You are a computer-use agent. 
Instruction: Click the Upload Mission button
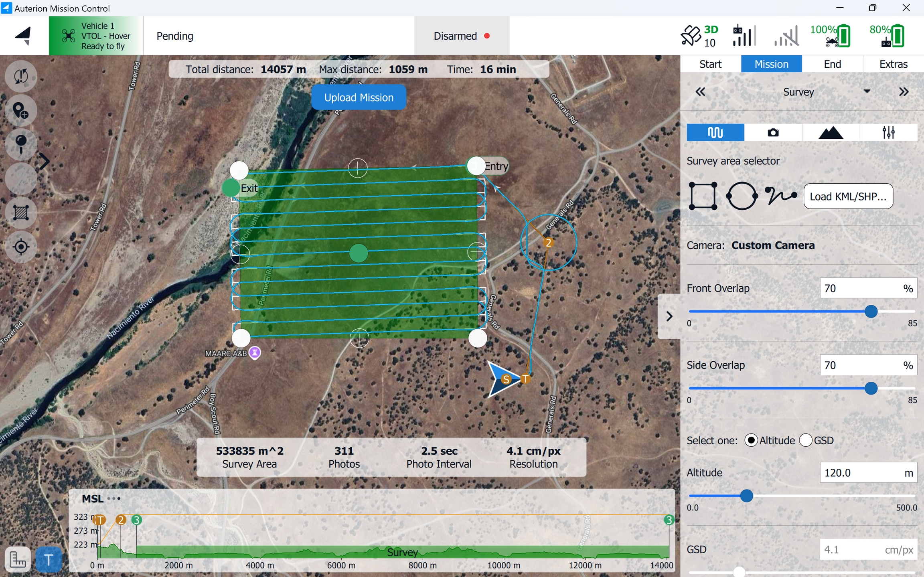tap(359, 97)
